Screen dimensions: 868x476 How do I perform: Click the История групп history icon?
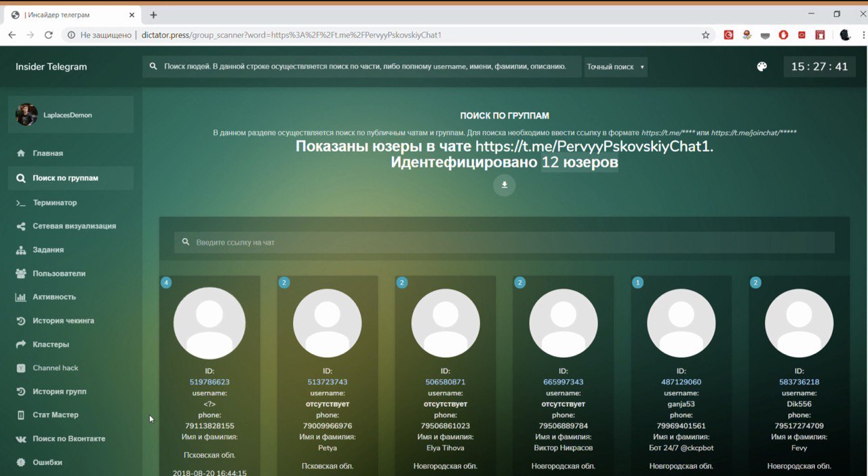point(20,391)
